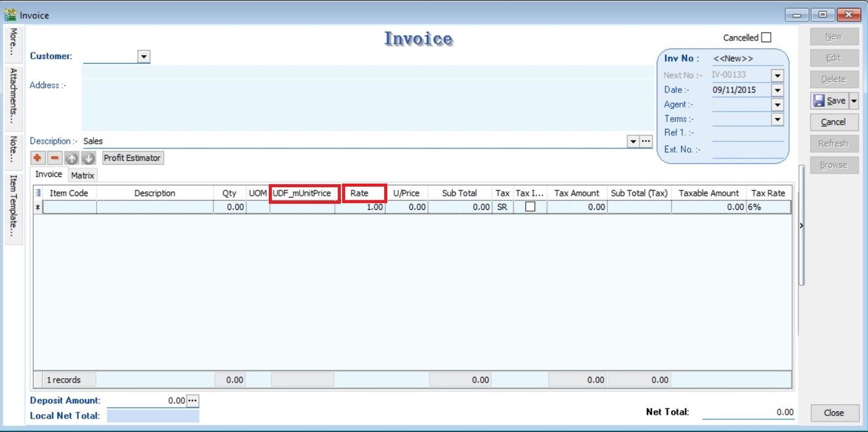Image resolution: width=868 pixels, height=432 pixels.
Task: Open the Deposit Amount ellipsis button
Action: point(193,401)
